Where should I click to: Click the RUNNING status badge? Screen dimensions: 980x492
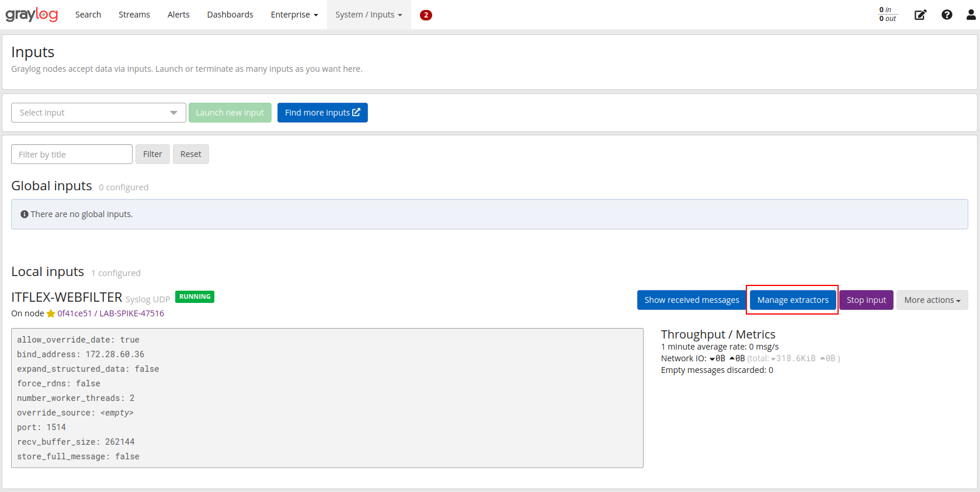click(194, 296)
